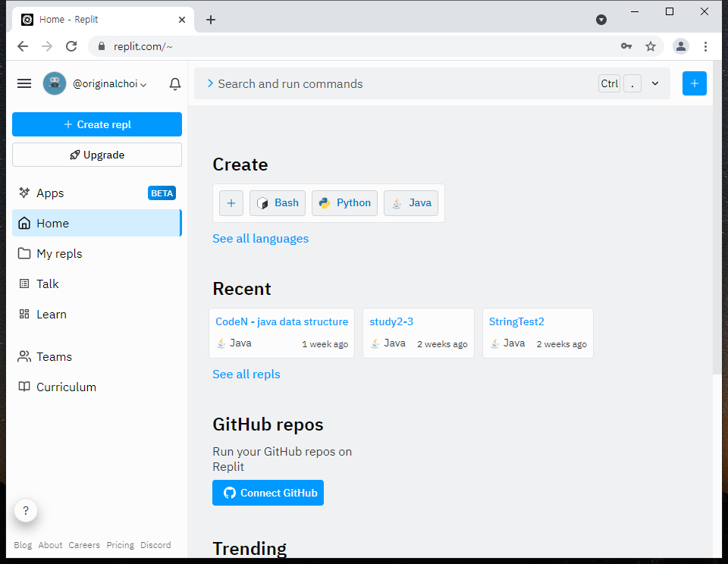728x564 pixels.
Task: Open Talk in the sidebar
Action: [97, 284]
